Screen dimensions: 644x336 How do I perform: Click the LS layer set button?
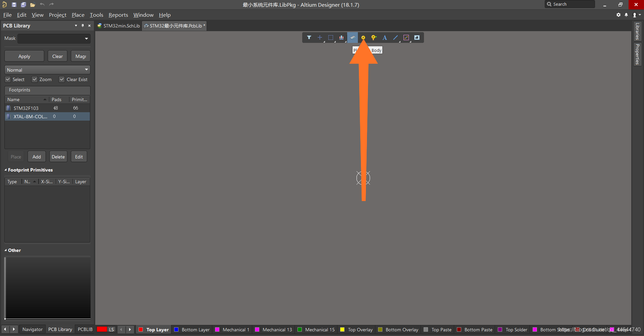[x=111, y=330]
